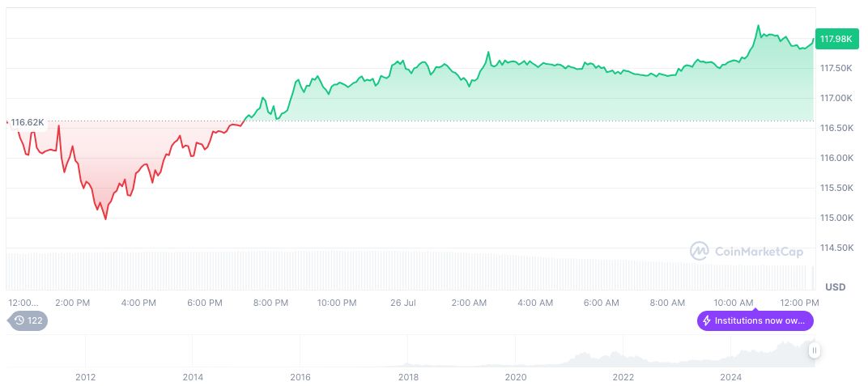Click the 115.00K price axis label

point(836,218)
